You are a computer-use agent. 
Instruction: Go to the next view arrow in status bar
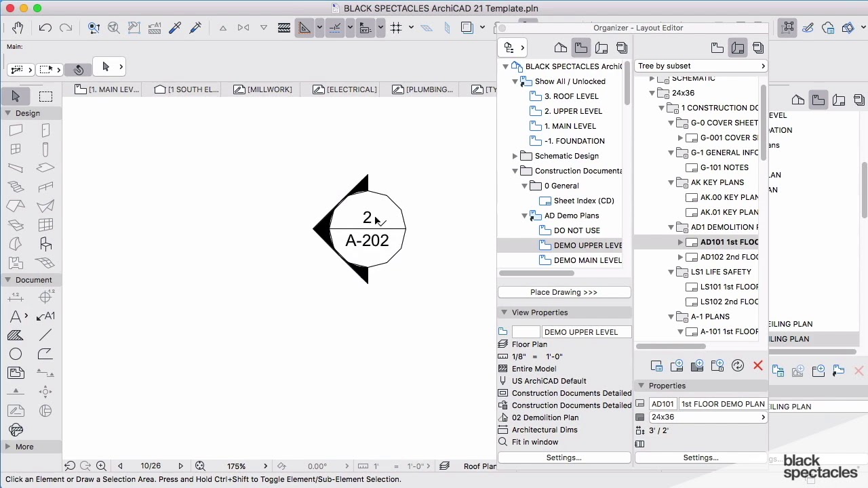click(x=180, y=466)
